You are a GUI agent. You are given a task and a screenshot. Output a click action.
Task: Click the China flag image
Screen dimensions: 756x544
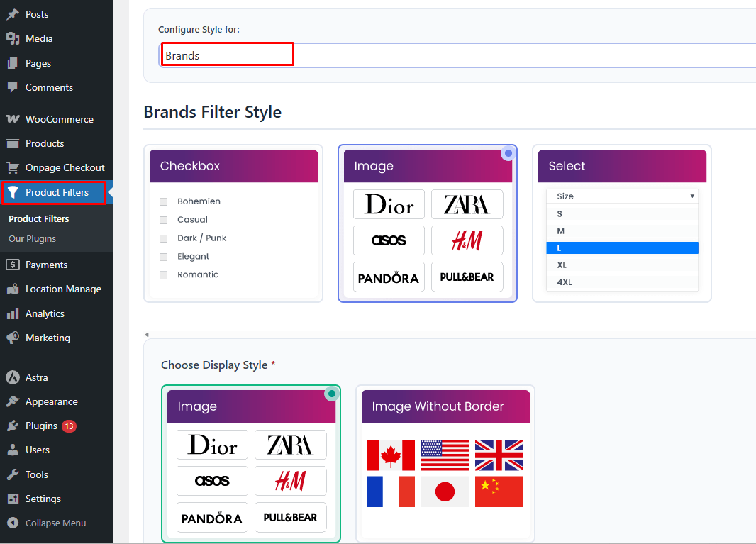pos(499,492)
